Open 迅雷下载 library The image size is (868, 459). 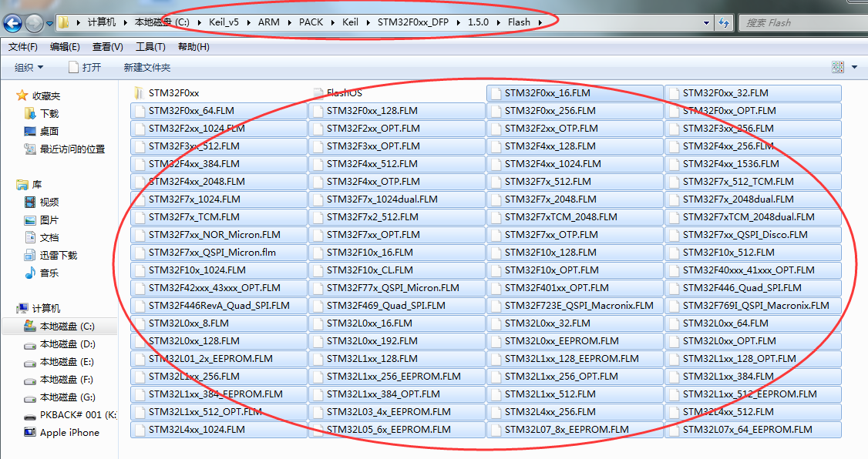[51, 255]
